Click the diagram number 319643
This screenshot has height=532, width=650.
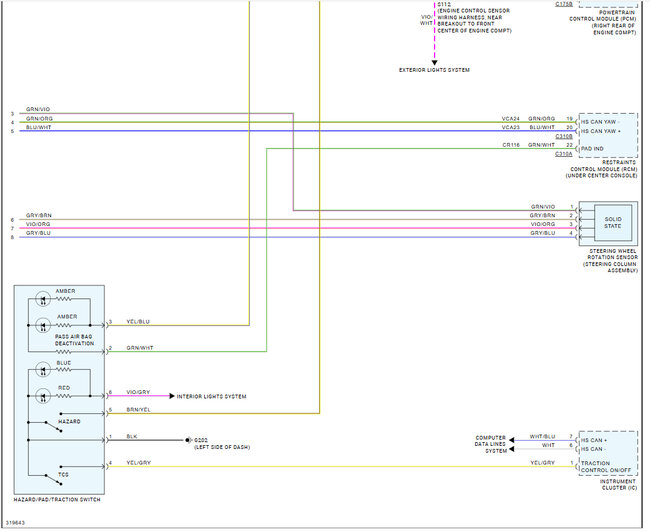[x=15, y=523]
